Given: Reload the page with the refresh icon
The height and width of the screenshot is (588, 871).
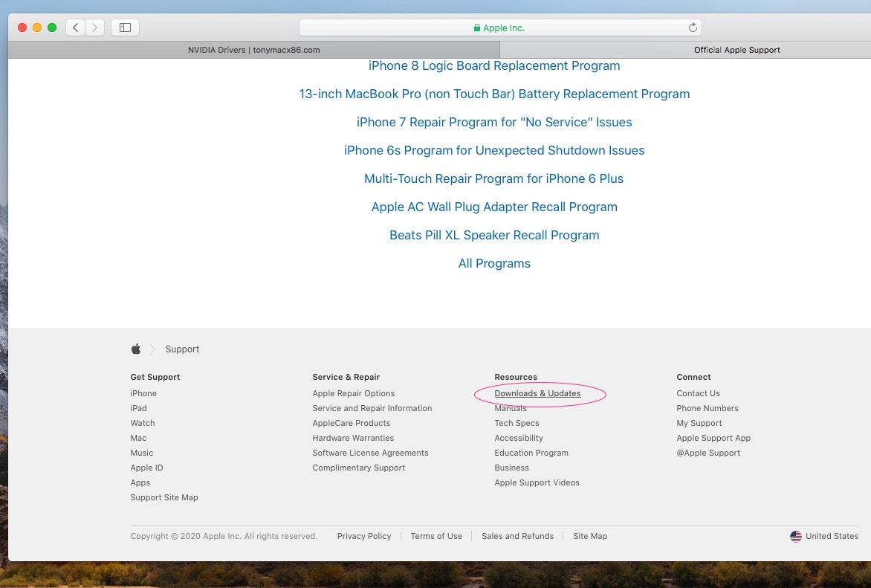Looking at the screenshot, I should coord(693,28).
